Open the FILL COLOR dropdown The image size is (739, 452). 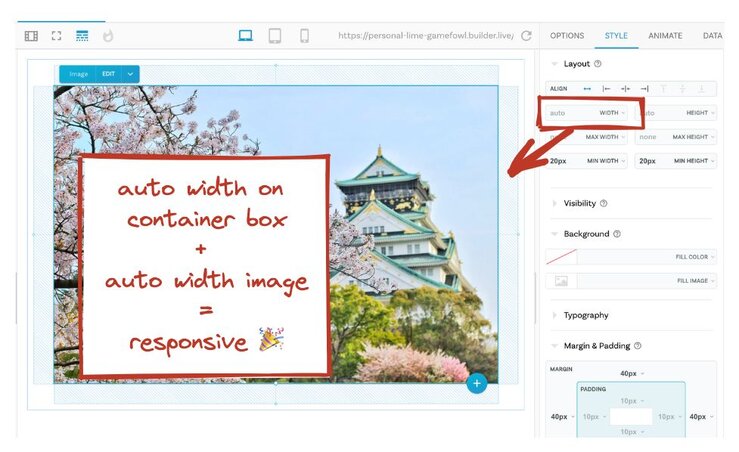pos(695,257)
